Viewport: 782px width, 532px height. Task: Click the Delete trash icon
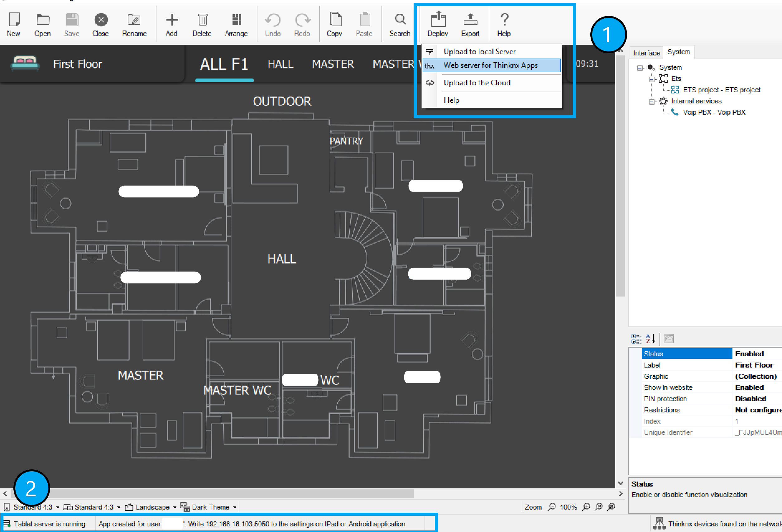click(x=202, y=20)
